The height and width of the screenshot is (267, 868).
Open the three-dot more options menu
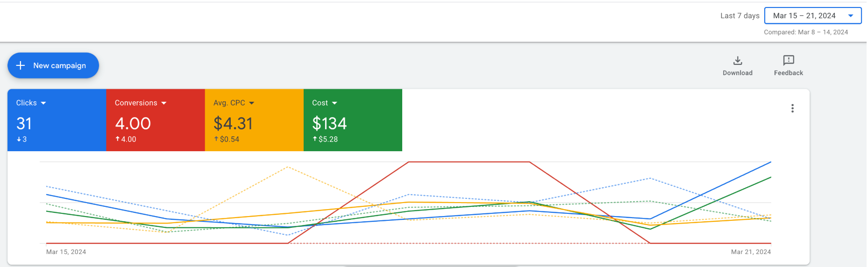coord(792,108)
